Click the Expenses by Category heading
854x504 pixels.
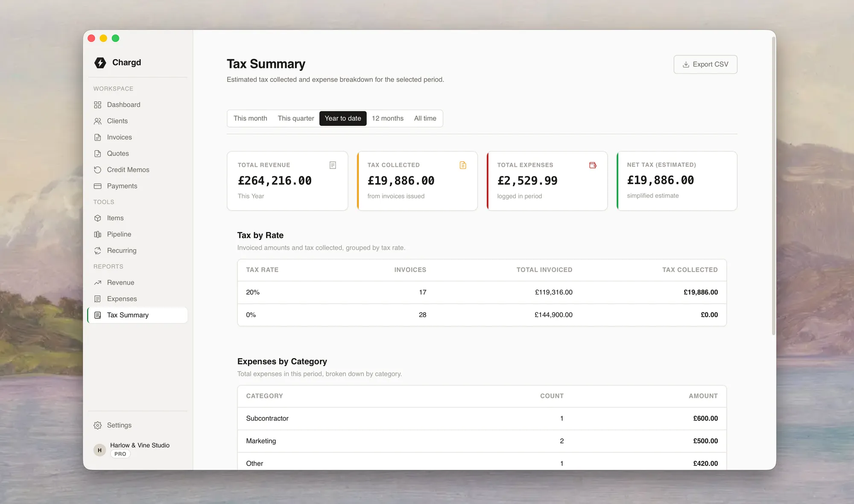click(x=282, y=361)
